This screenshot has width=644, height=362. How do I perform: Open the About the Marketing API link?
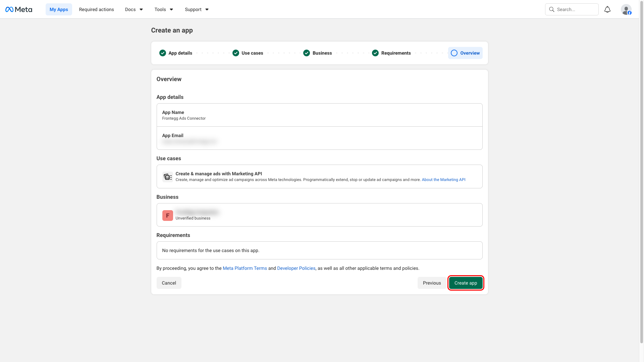(x=443, y=180)
